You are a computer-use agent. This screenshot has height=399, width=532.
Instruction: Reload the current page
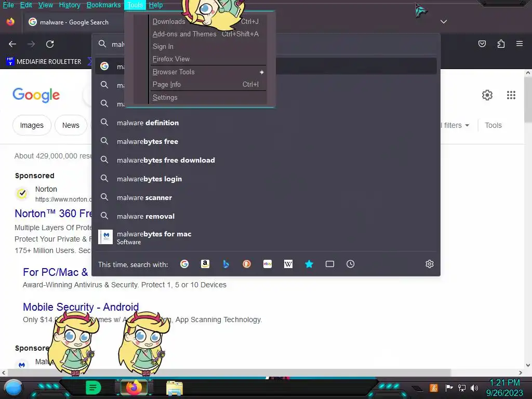pos(50,44)
